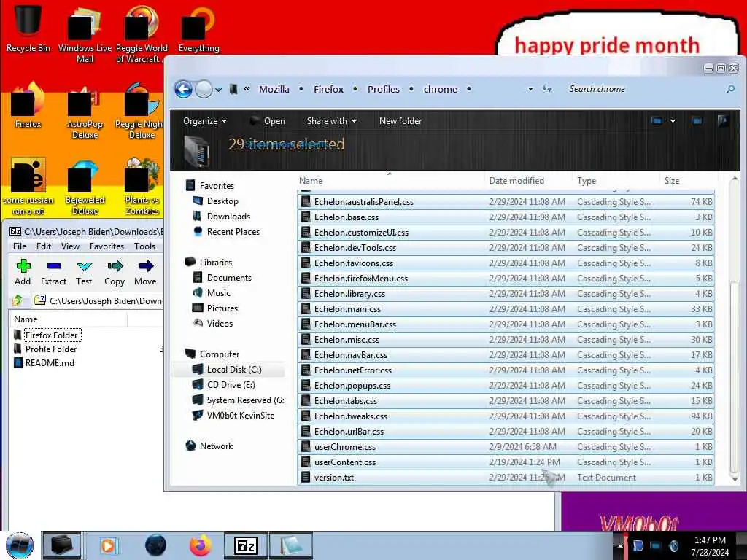Show hidden system tray icons
747x560 pixels.
[x=620, y=546]
